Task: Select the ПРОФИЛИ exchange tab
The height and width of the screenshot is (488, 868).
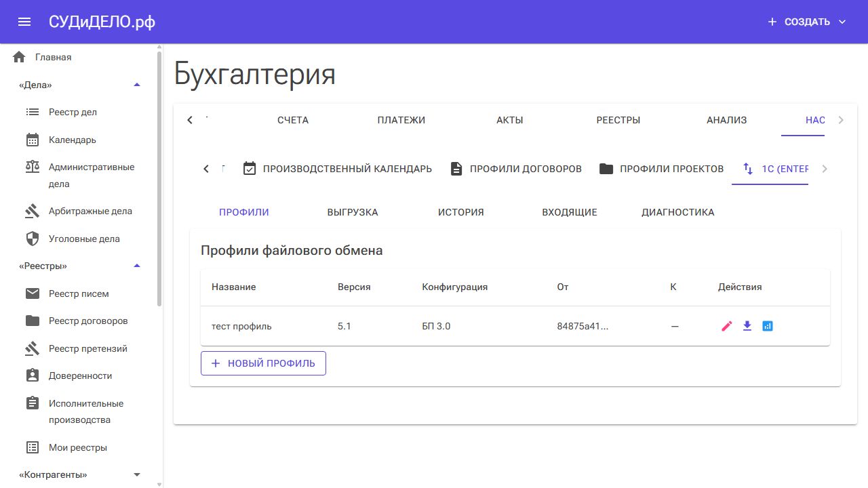Action: tap(244, 212)
